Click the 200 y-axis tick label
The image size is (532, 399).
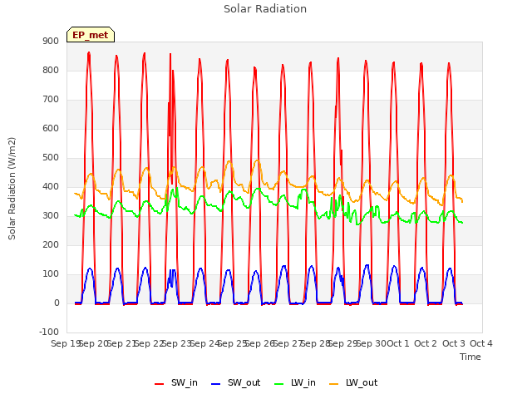(51, 245)
